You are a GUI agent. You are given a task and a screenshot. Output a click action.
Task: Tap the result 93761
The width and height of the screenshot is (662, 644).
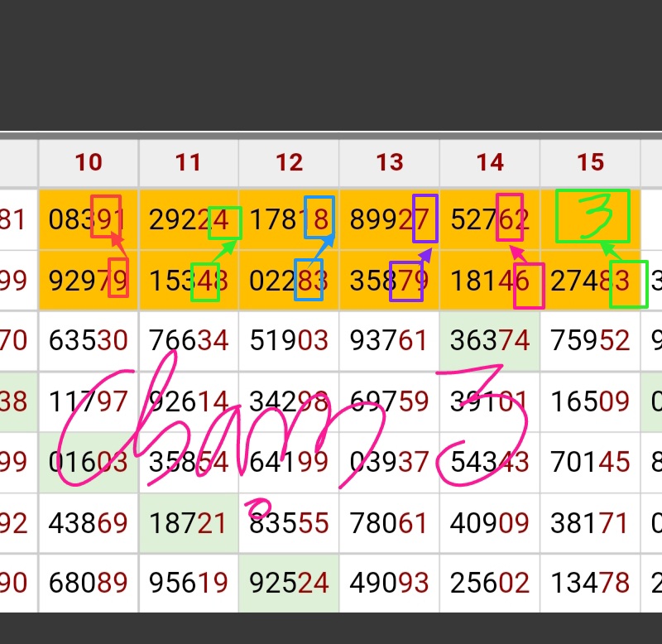pos(389,341)
